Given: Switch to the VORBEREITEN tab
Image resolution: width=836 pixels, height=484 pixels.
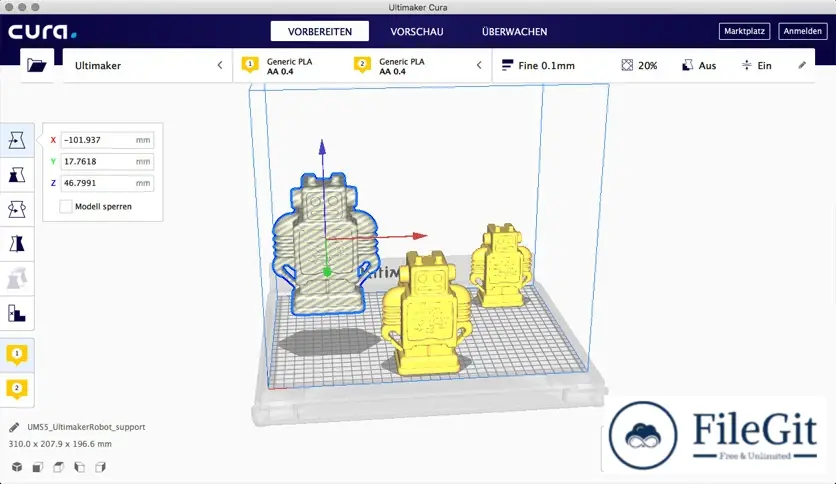Looking at the screenshot, I should point(320,31).
